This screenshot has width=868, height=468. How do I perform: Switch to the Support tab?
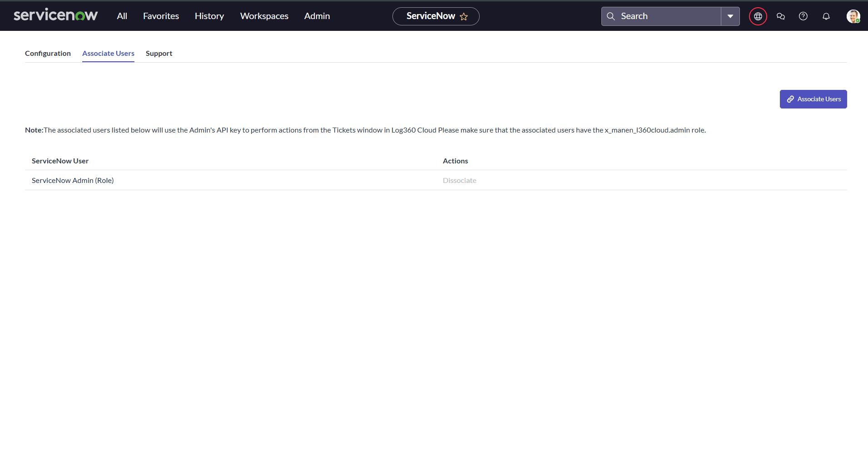point(159,53)
